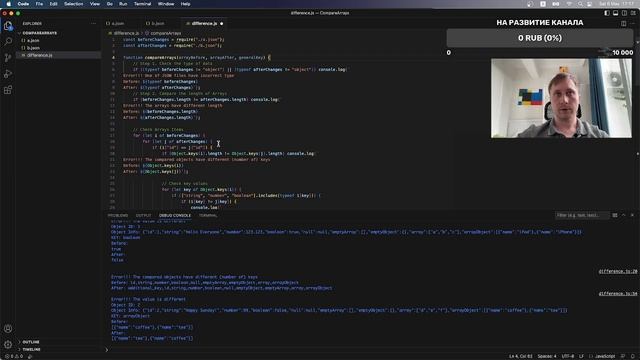Click the unsaved dot on difference.js tab
This screenshot has height=360, width=640.
click(222, 24)
